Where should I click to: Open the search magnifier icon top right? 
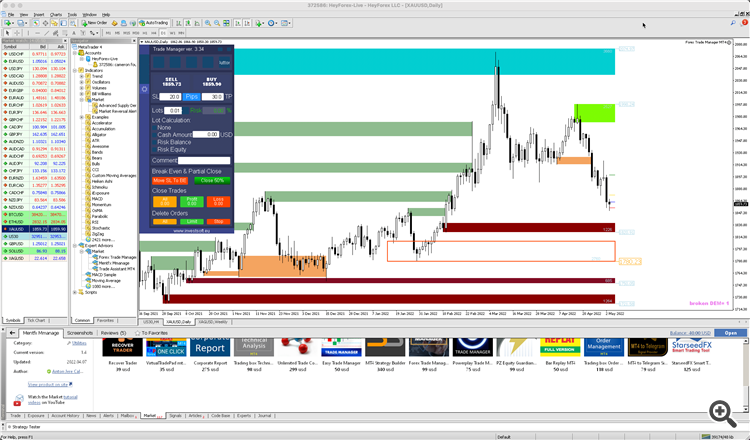tap(733, 22)
